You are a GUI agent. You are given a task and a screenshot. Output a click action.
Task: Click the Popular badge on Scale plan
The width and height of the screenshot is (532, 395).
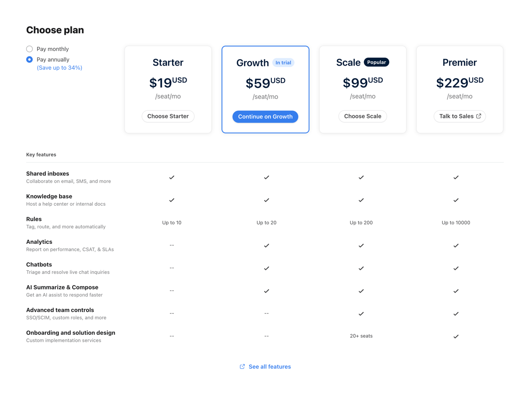click(376, 62)
